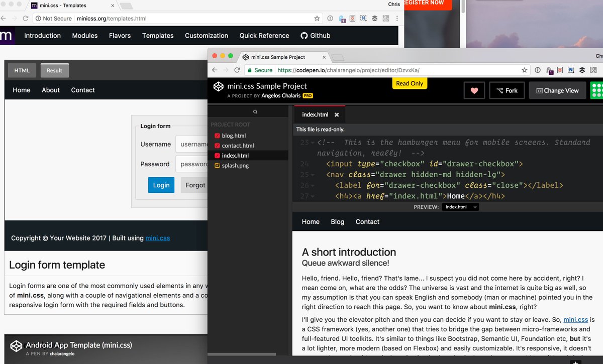Open the PREVIEW index.html dropdown
Screen dimensions: 603x364
pos(460,207)
